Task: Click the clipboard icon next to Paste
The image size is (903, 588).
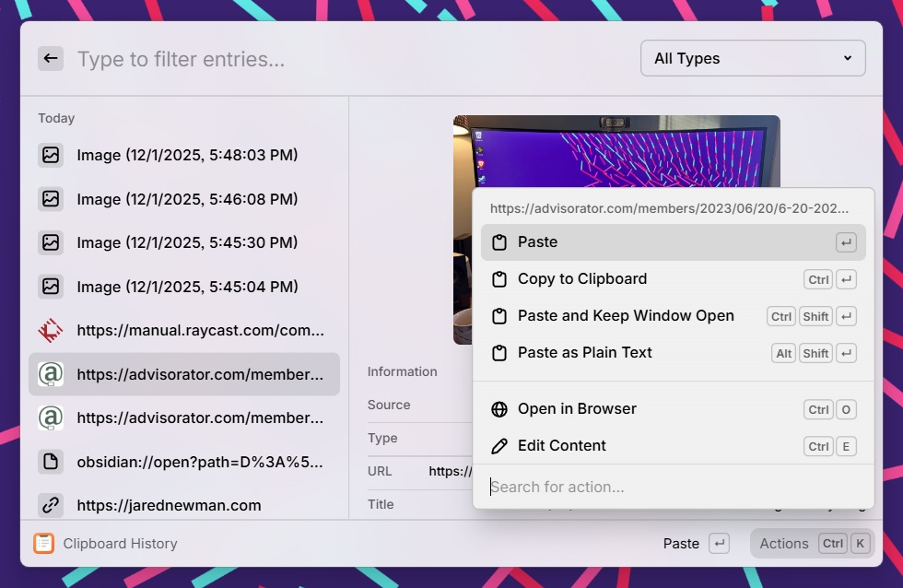Action: (500, 241)
